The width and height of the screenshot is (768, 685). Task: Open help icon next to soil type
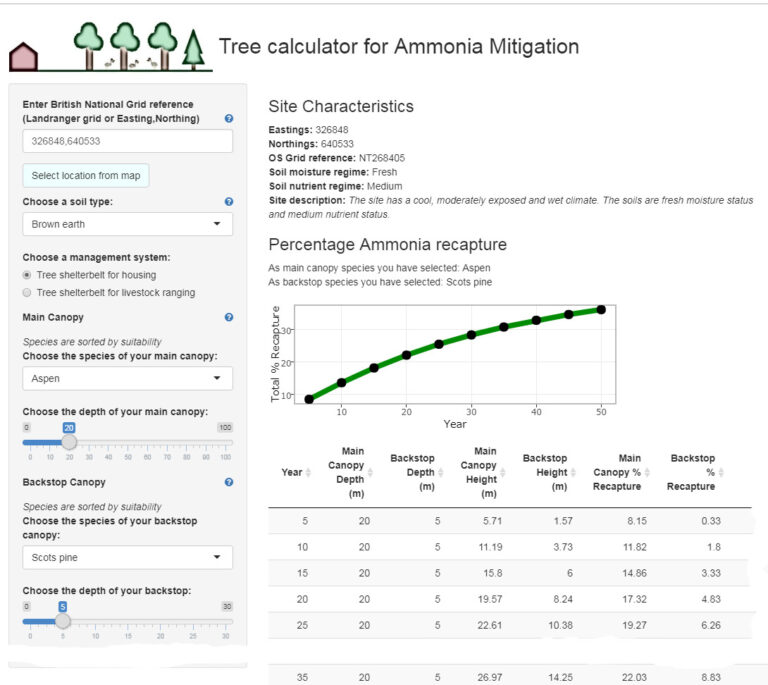click(229, 201)
